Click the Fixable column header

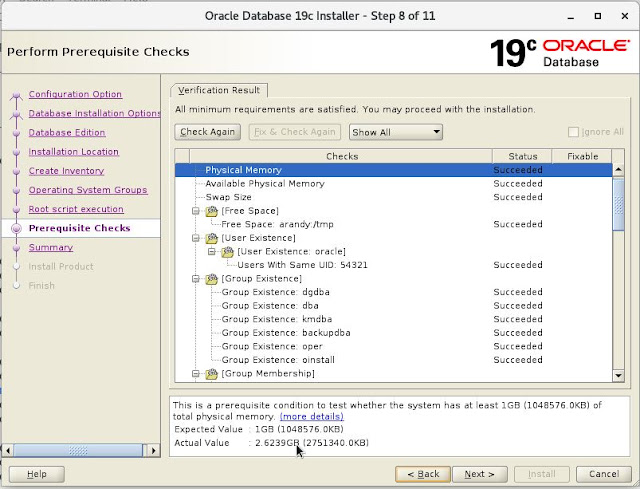coord(582,156)
